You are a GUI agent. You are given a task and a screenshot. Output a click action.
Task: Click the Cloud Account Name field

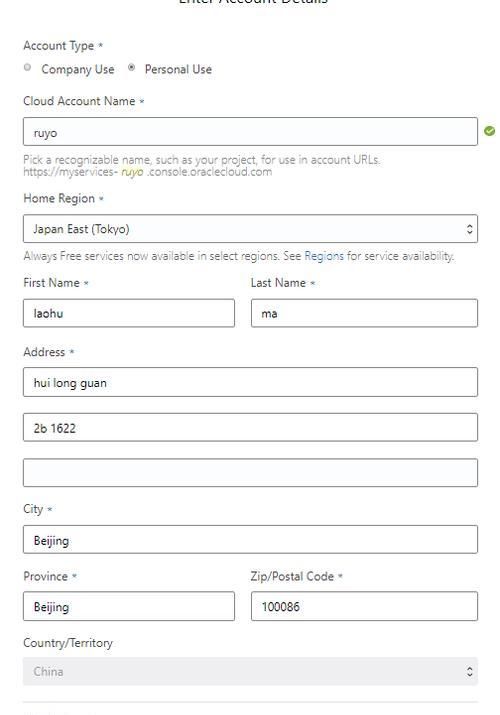[x=250, y=132]
